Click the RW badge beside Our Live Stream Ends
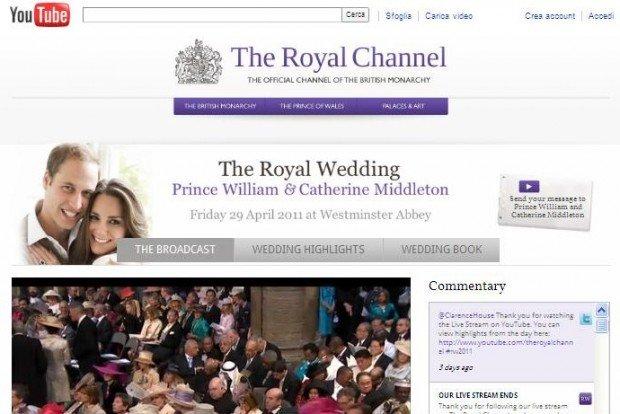Screen dimensions: 620x414 click(585, 398)
